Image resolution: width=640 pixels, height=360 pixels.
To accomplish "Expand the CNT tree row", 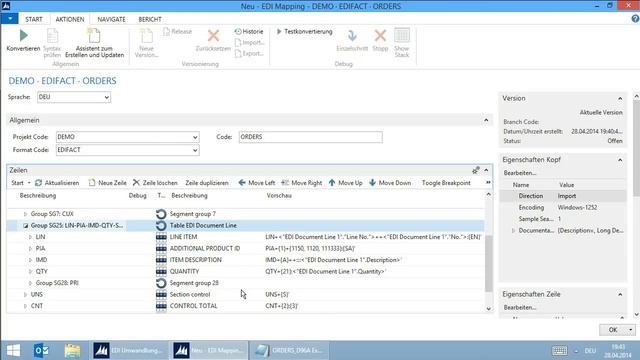I will pyautogui.click(x=25, y=306).
